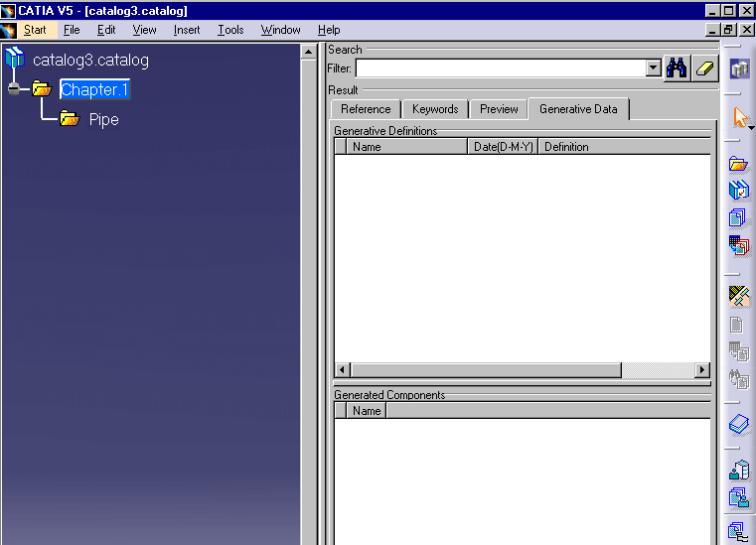Click the blue book icon in right toolbar
The height and width of the screenshot is (545, 756).
tap(739, 425)
